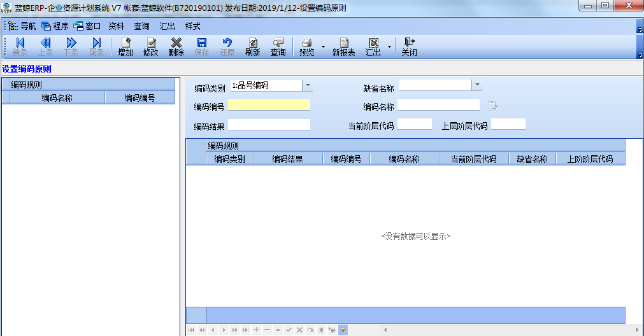Click the 编码结果 column header in grid
Image resolution: width=644 pixels, height=336 pixels.
pos(287,159)
